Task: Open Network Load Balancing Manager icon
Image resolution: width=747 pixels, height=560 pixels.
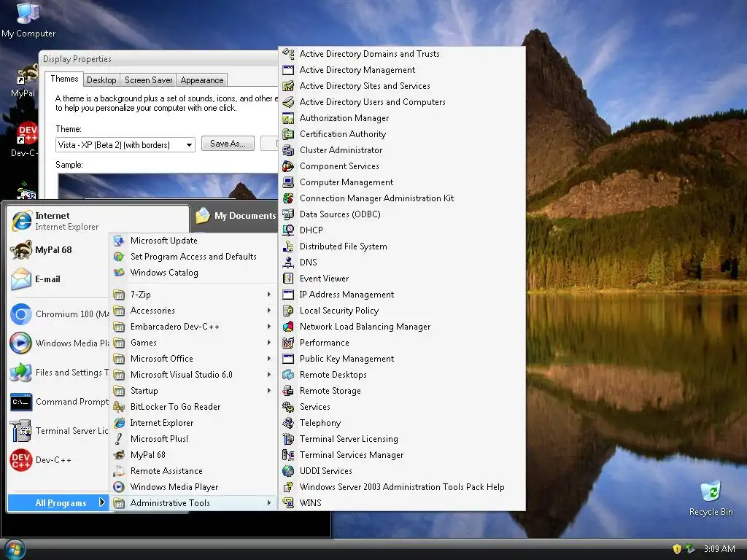Action: [x=288, y=326]
